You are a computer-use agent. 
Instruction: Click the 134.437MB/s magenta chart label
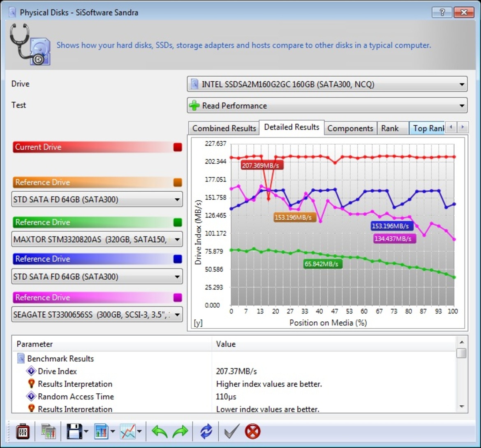click(395, 239)
